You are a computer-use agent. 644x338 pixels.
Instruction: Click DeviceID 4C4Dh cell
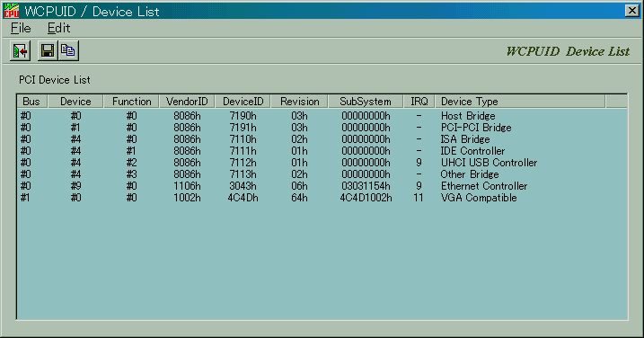[x=243, y=198]
